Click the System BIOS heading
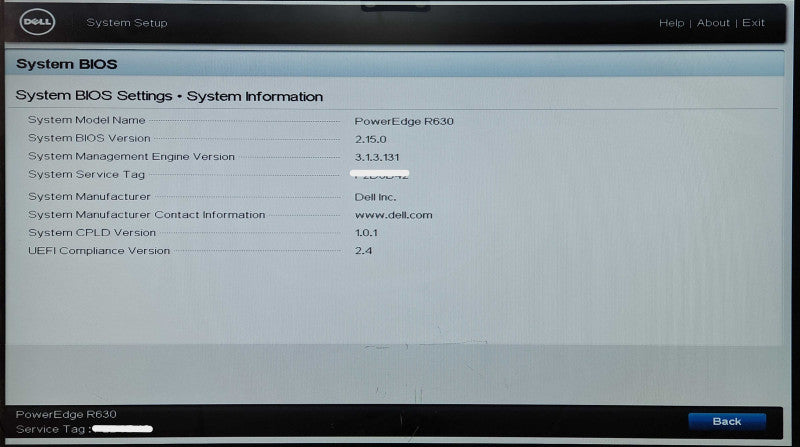 point(67,64)
